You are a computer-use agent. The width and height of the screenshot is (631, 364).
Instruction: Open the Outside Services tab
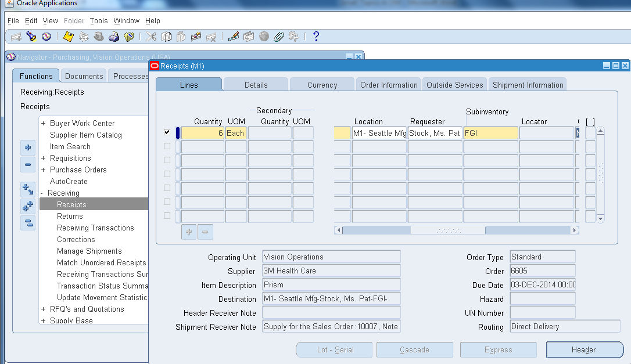455,85
